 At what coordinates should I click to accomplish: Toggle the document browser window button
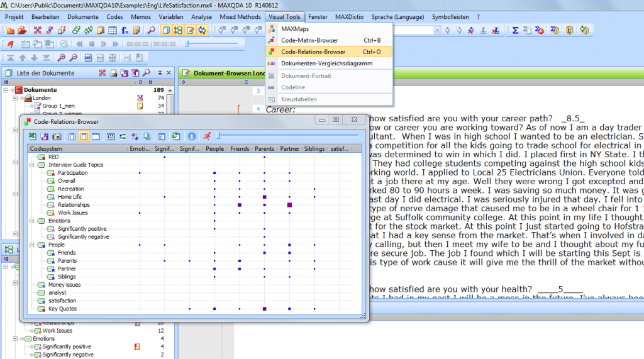point(190,30)
